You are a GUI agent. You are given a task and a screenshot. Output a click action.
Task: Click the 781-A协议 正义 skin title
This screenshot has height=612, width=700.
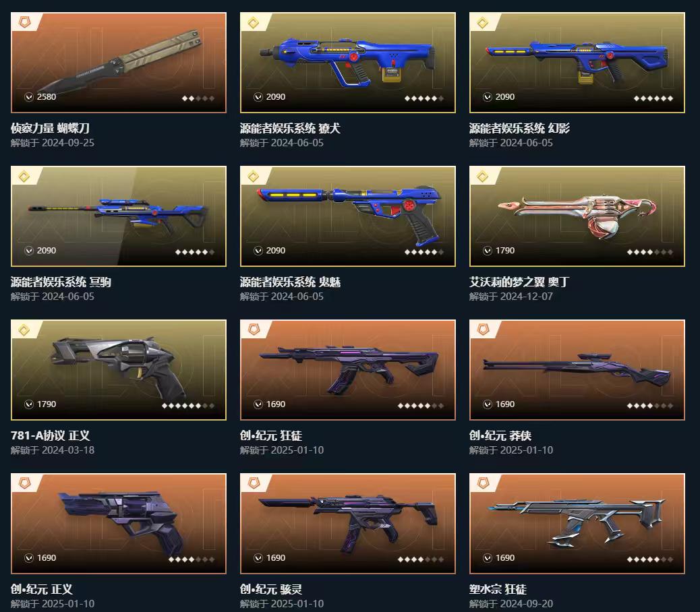(51, 436)
